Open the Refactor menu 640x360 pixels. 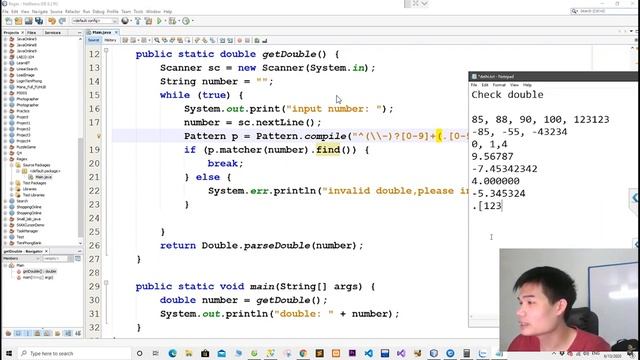[72, 12]
